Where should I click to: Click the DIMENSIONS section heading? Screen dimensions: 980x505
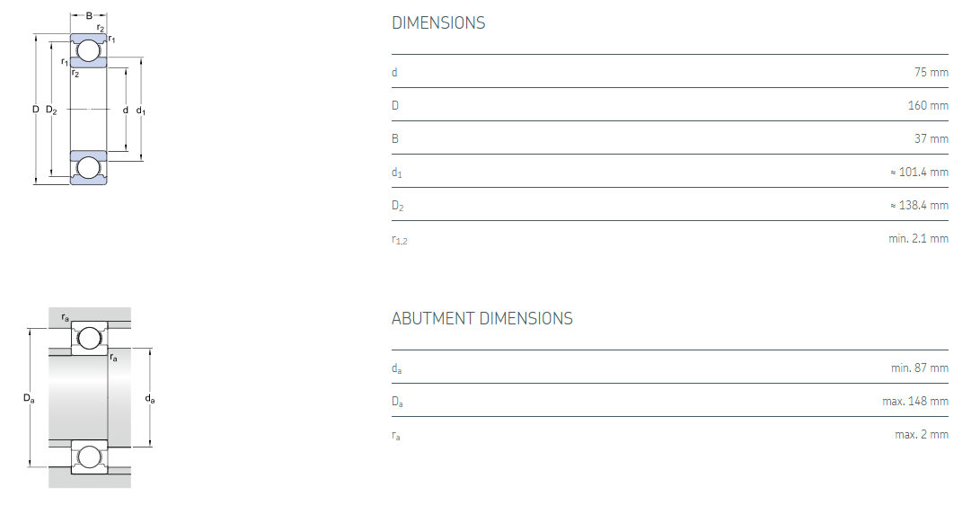[438, 23]
